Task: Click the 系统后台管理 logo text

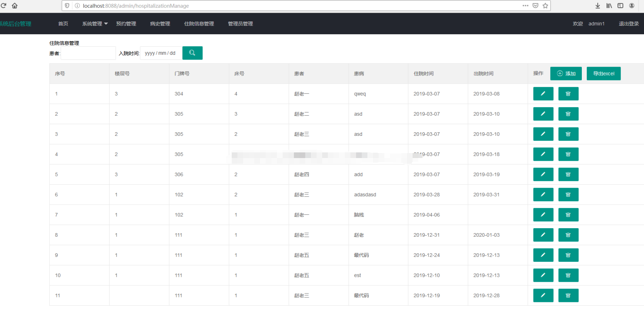Action: coord(16,24)
